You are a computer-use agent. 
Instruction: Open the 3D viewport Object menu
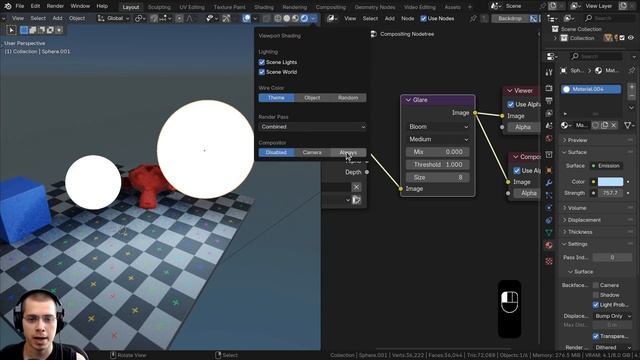77,18
